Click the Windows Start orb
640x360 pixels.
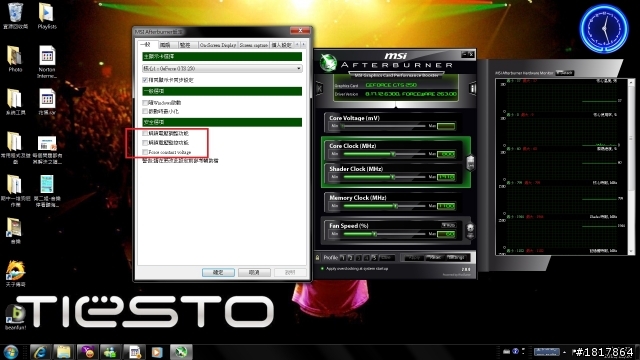coord(11,352)
